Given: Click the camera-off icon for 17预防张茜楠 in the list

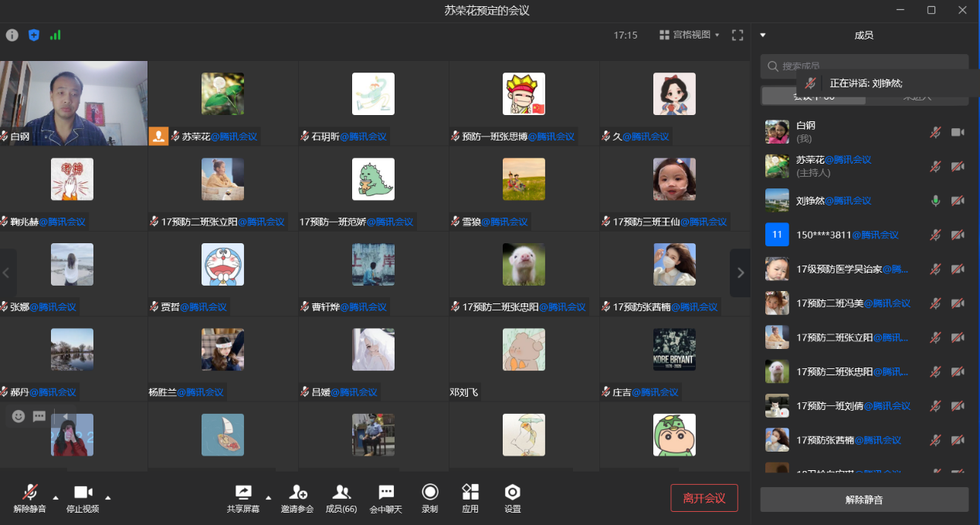Looking at the screenshot, I should click(958, 440).
